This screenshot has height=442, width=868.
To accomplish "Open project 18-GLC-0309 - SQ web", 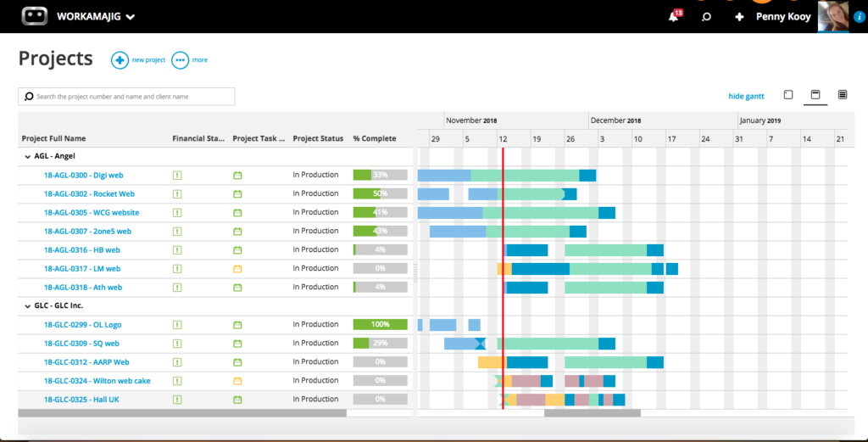I will point(81,344).
